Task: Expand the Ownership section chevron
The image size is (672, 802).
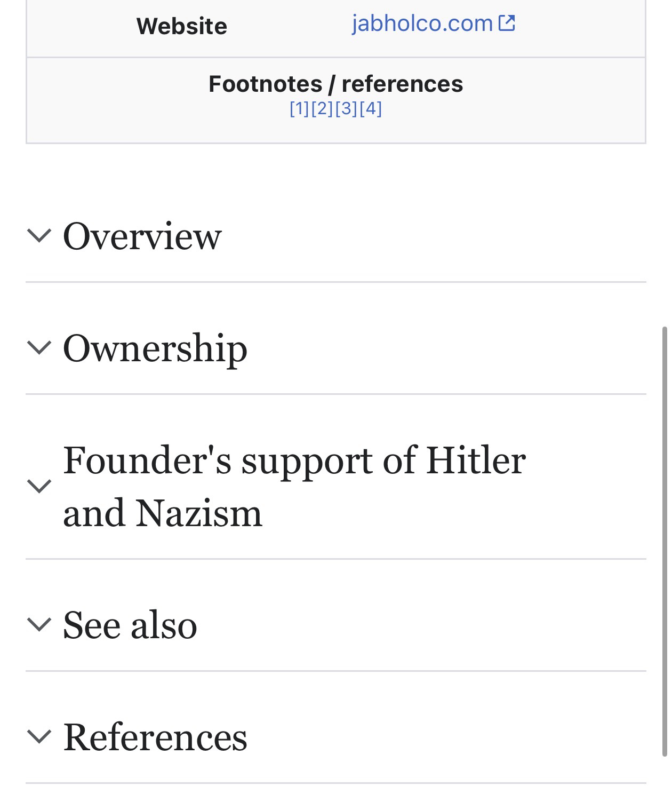Action: (39, 347)
